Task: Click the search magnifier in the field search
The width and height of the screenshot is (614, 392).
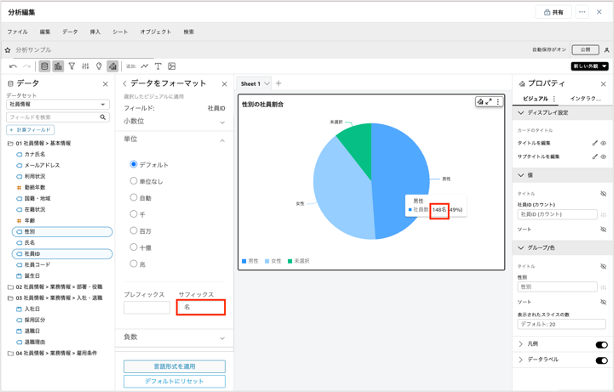Action: (x=103, y=117)
